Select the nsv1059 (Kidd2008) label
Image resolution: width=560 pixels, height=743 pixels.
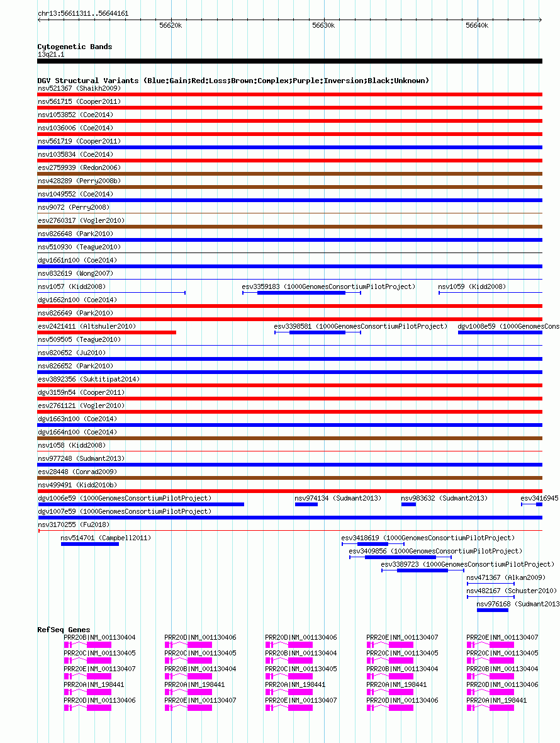point(472,286)
